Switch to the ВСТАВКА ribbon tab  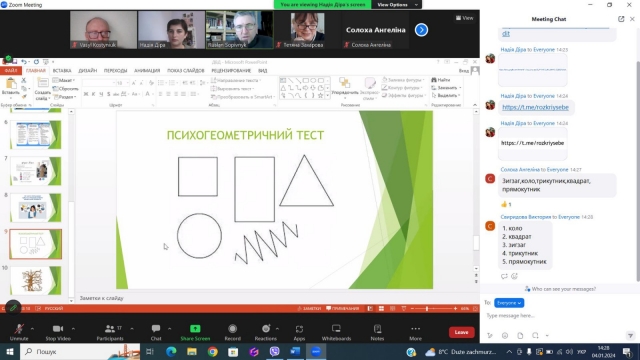click(x=62, y=71)
